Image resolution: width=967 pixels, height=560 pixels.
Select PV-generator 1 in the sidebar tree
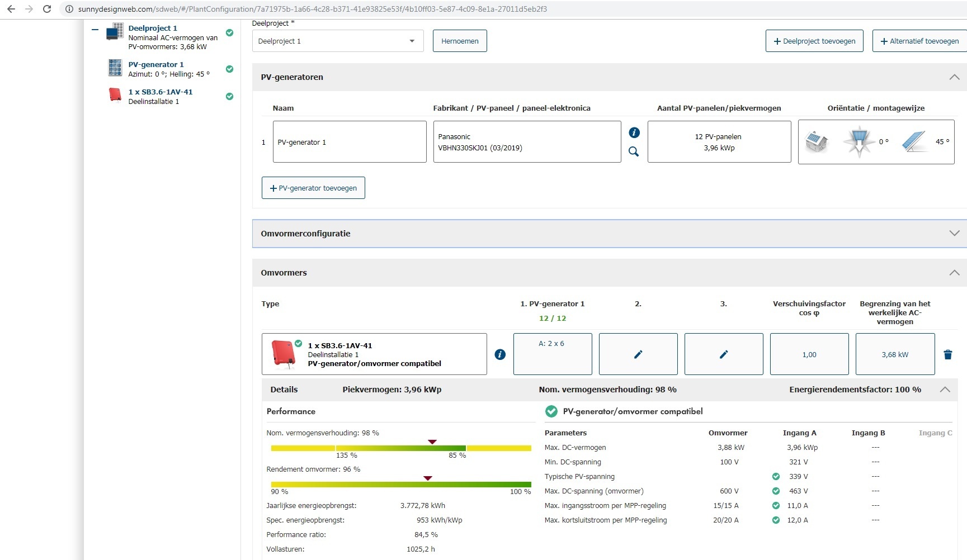[156, 65]
